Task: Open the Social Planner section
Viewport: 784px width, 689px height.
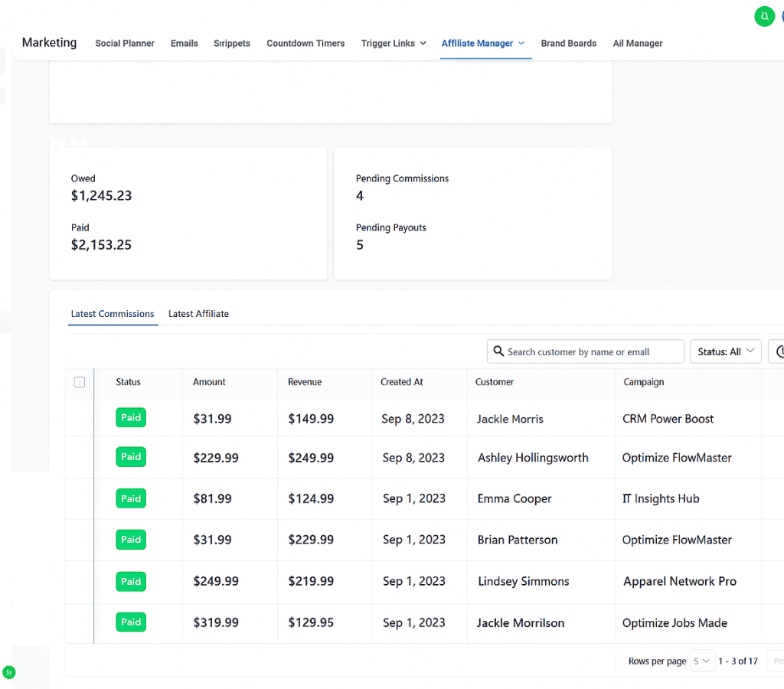Action: pyautogui.click(x=125, y=44)
